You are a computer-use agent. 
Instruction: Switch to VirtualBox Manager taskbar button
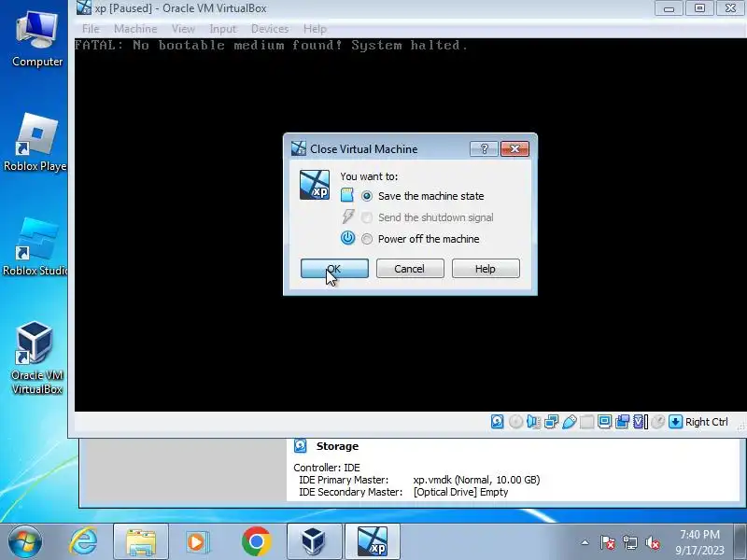point(315,542)
